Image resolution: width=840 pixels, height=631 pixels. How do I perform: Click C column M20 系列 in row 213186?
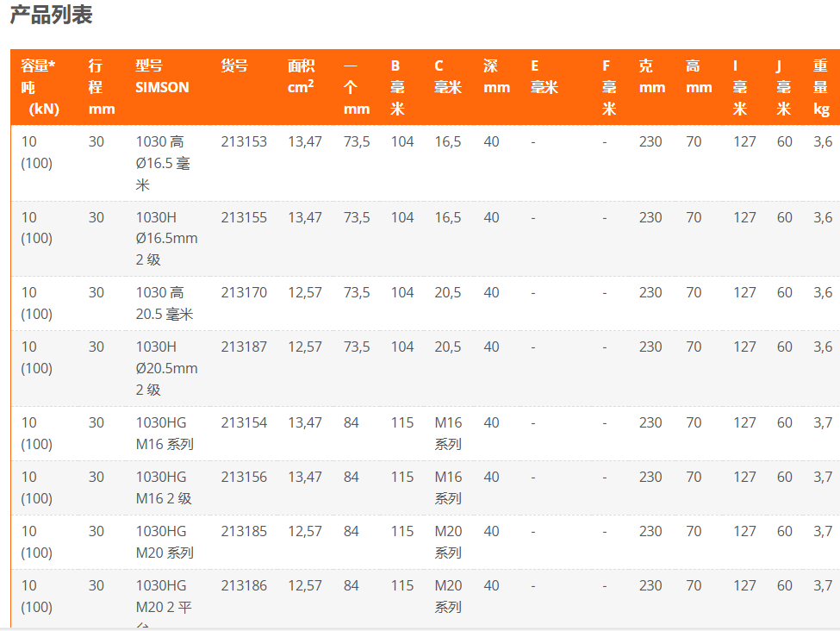pyautogui.click(x=448, y=597)
